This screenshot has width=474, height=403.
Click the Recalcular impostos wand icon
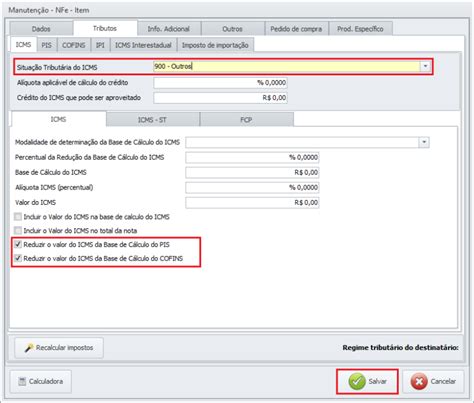click(x=29, y=348)
